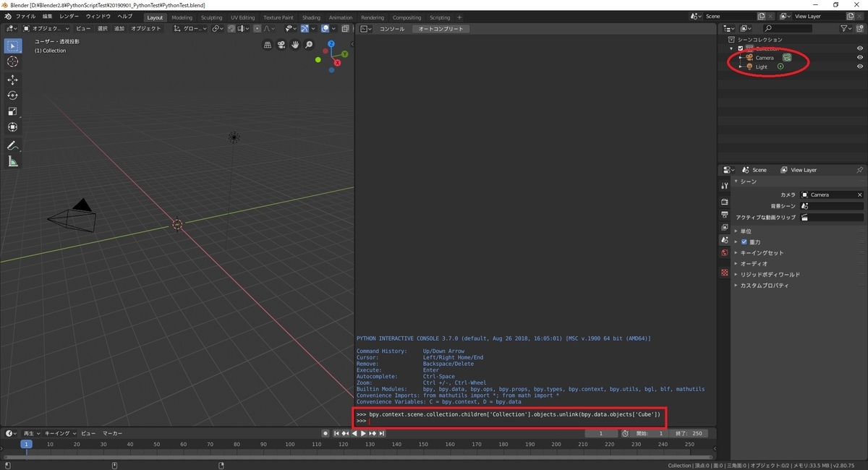
Task: Open the console editor type dropdown
Action: coord(366,28)
